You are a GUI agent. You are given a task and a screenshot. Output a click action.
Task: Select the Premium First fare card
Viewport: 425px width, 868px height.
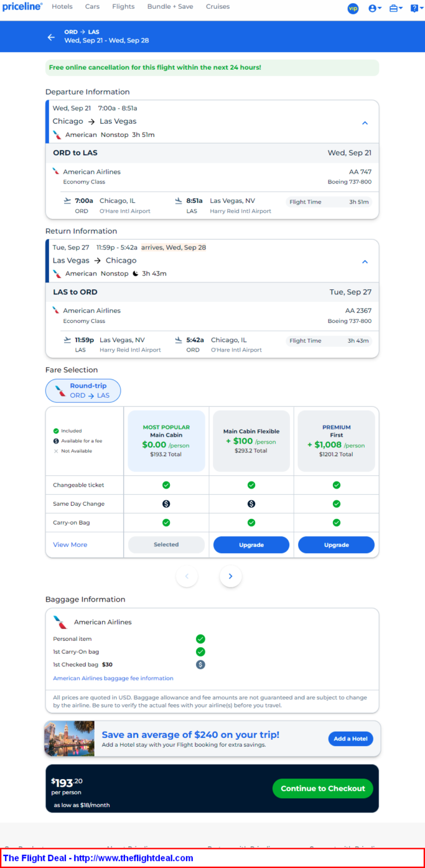(x=336, y=441)
